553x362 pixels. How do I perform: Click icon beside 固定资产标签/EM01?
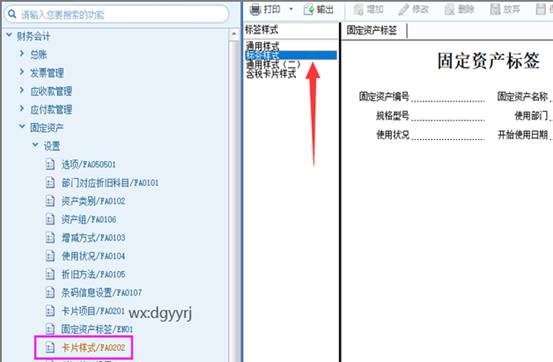tap(50, 329)
